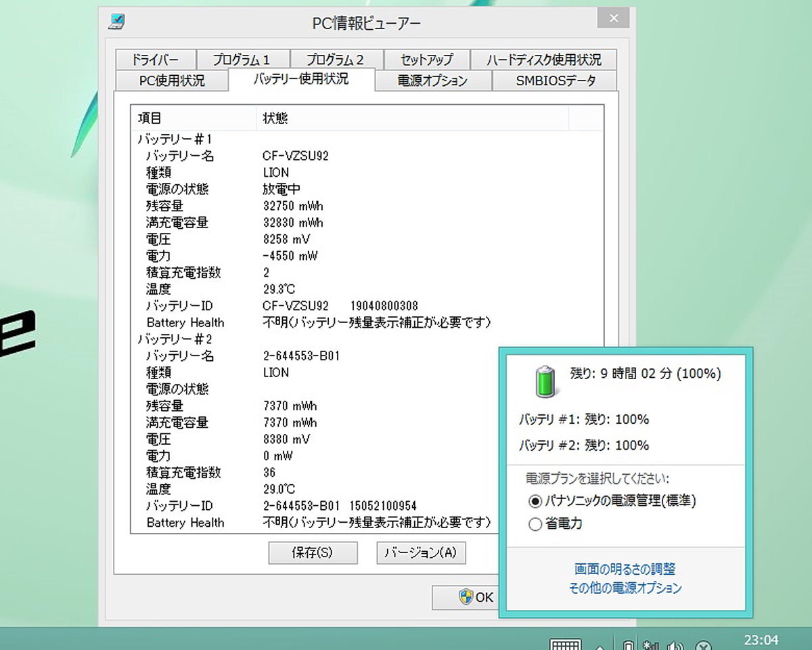Select the 省電力 power plan
812x650 pixels.
556,523
